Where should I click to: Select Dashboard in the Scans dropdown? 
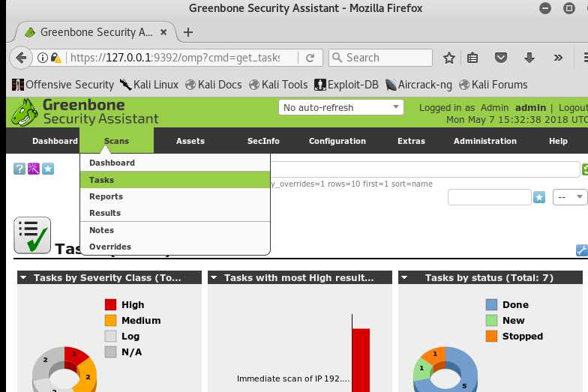coord(175,163)
